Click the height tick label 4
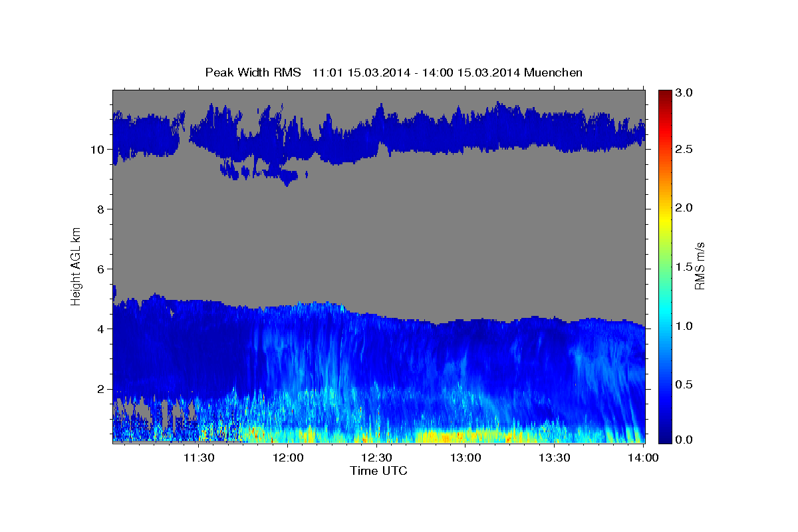Image resolution: width=798 pixels, height=532 pixels. pos(100,329)
